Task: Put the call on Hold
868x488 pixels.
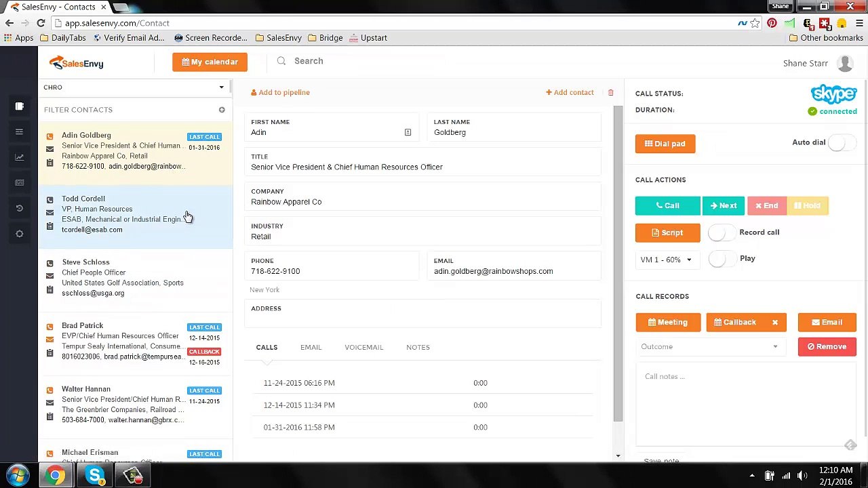Action: coord(808,206)
